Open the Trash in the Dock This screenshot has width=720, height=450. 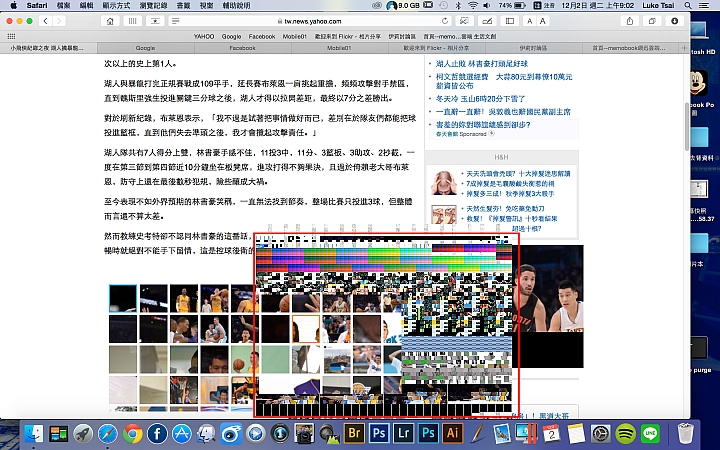tap(685, 433)
